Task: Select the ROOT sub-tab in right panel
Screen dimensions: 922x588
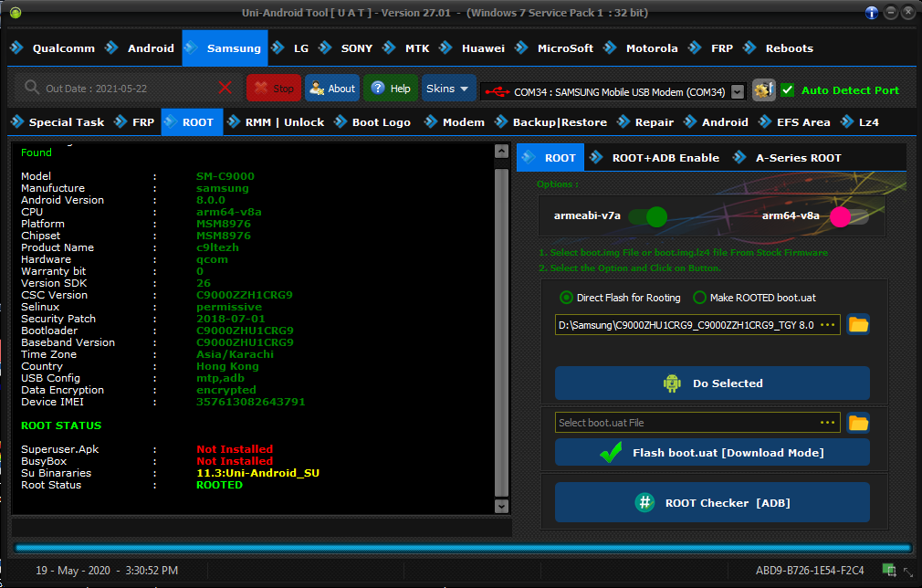Action: pyautogui.click(x=550, y=158)
